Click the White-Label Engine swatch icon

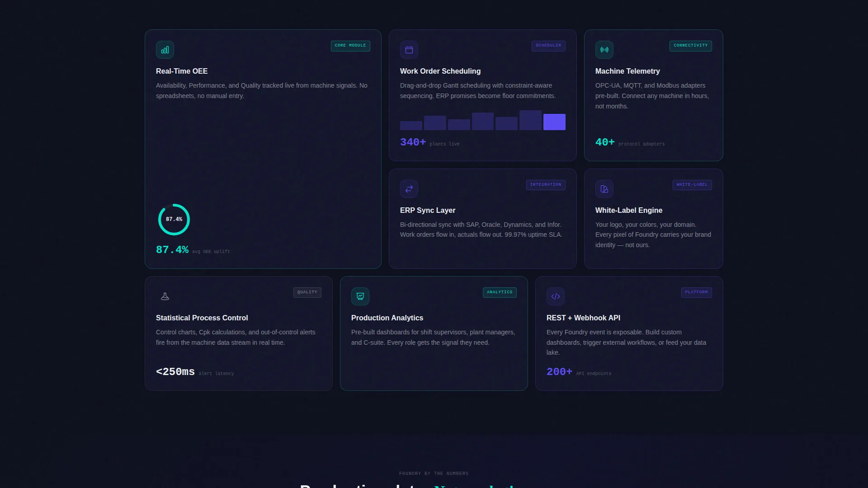604,189
